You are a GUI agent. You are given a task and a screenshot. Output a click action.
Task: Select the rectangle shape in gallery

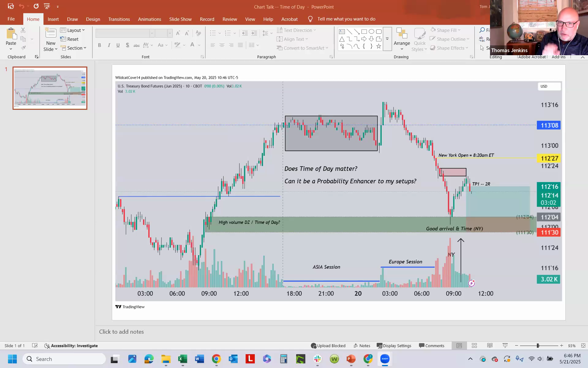[364, 32]
